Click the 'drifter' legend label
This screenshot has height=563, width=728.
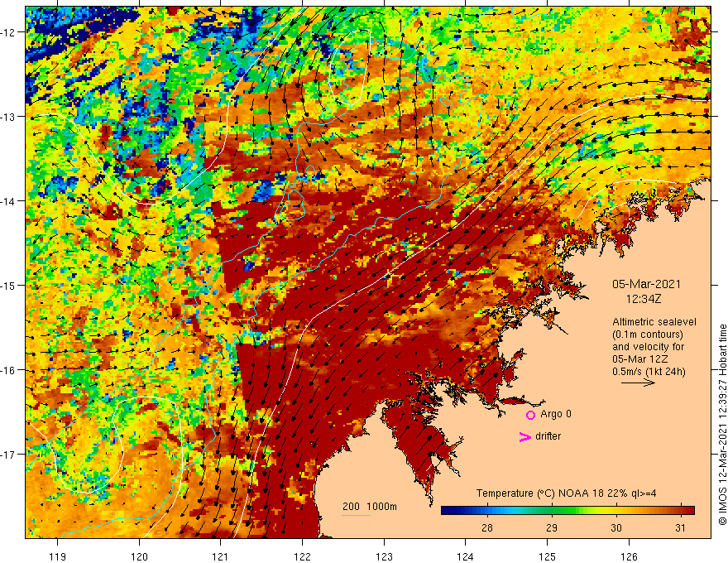coord(548,436)
